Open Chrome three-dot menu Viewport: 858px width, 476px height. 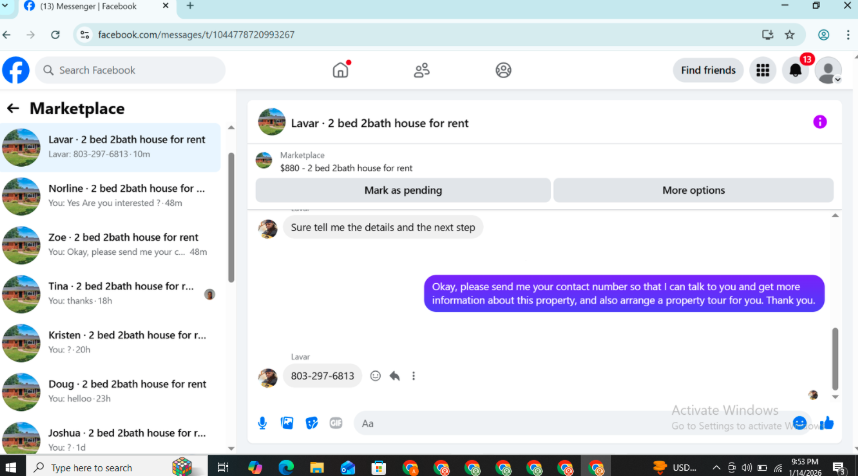(x=848, y=34)
